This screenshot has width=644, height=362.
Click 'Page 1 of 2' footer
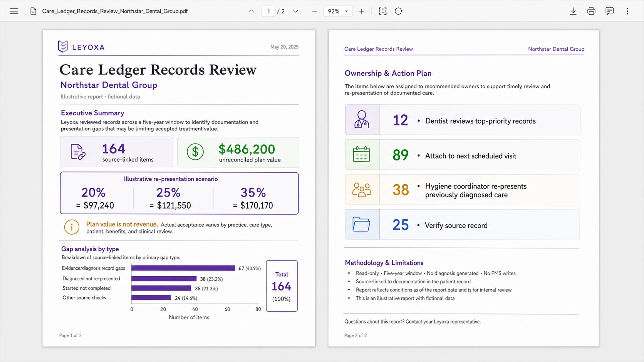pyautogui.click(x=70, y=335)
